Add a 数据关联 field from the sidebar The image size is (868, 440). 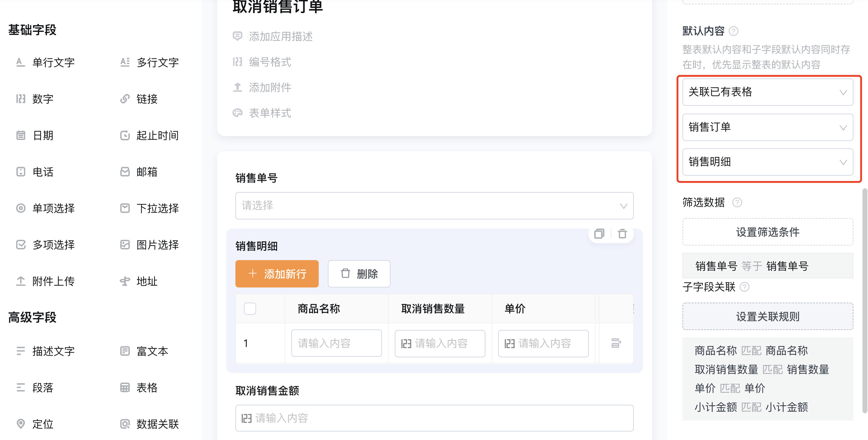click(149, 424)
